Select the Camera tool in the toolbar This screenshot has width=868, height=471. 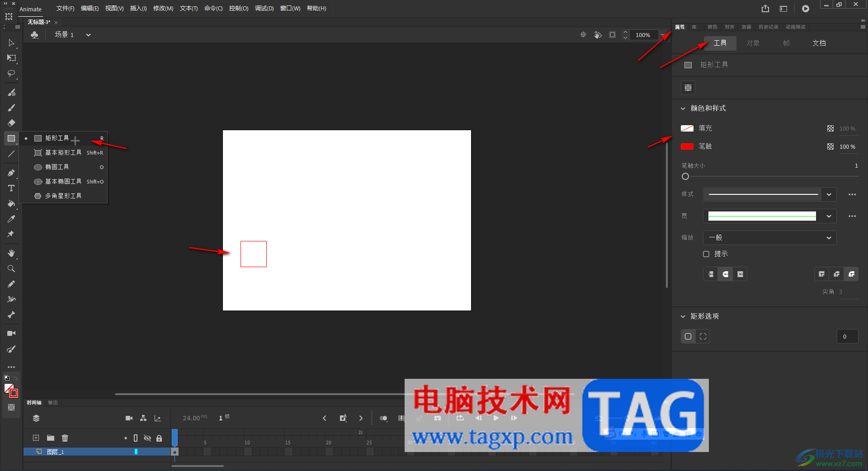coord(11,334)
